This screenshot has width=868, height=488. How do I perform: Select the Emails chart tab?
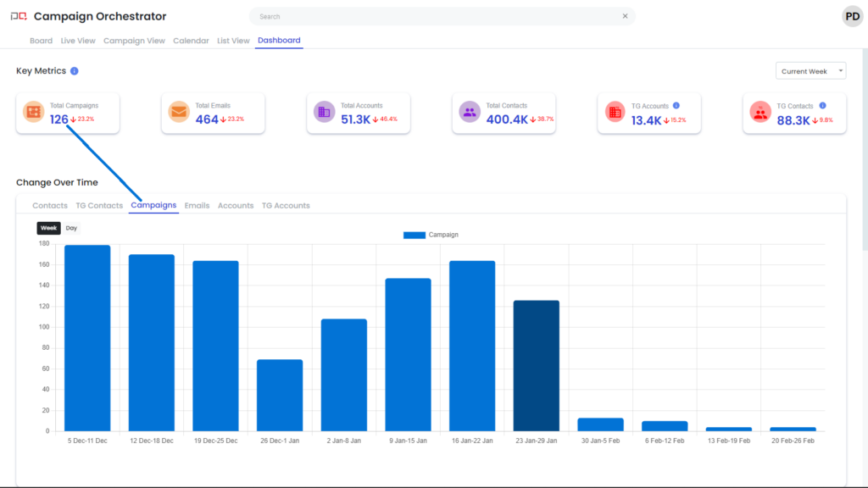point(197,205)
